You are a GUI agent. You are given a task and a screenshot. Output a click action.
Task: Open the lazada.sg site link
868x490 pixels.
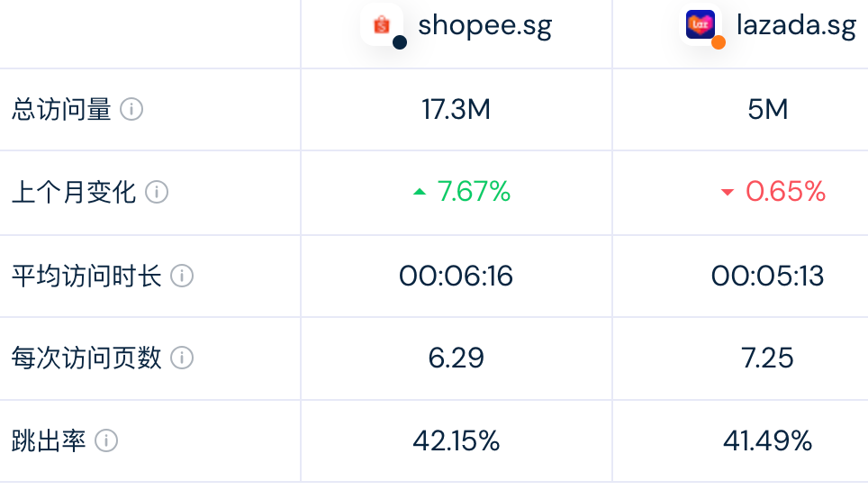pyautogui.click(x=795, y=25)
